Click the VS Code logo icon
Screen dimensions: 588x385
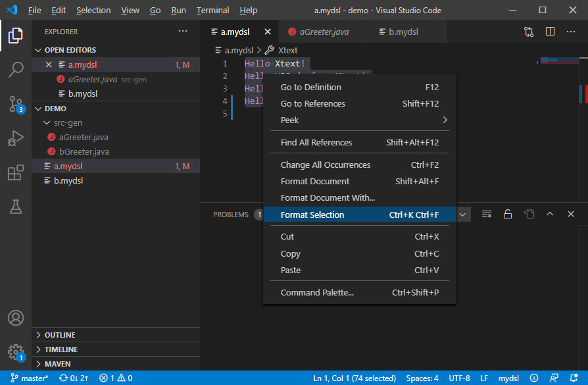click(x=12, y=10)
